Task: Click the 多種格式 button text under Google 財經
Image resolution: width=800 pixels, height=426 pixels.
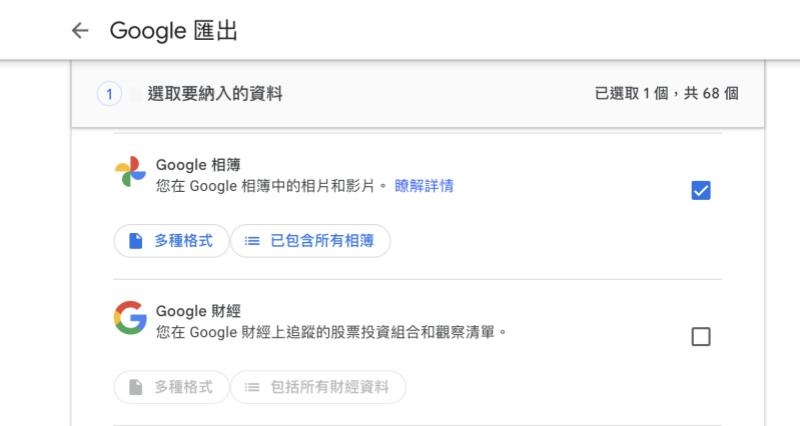Action: (x=183, y=386)
